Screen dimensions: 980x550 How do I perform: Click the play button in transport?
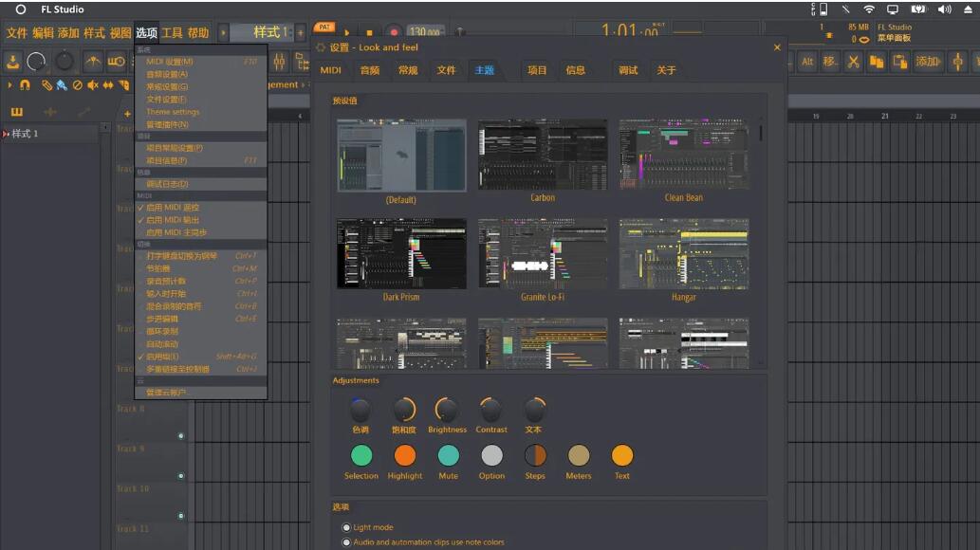(347, 32)
